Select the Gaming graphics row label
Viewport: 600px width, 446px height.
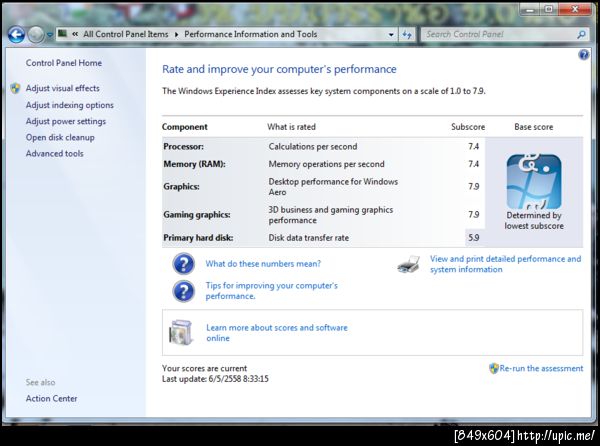tap(197, 215)
